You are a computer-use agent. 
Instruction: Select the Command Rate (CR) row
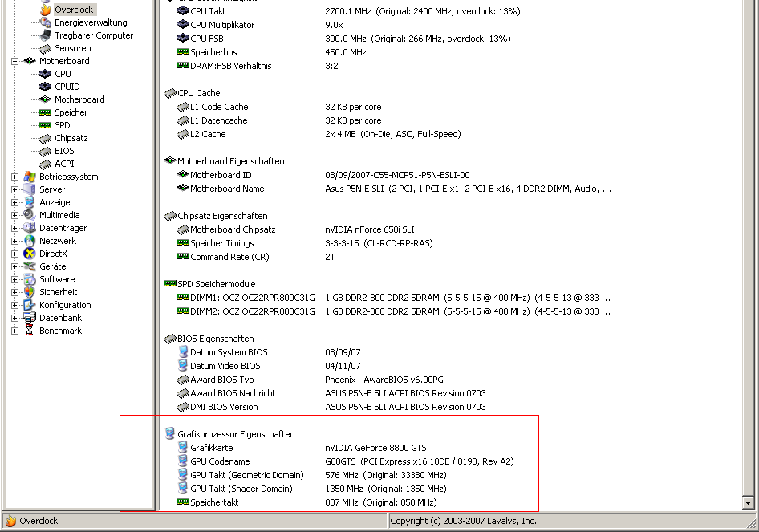(256, 257)
